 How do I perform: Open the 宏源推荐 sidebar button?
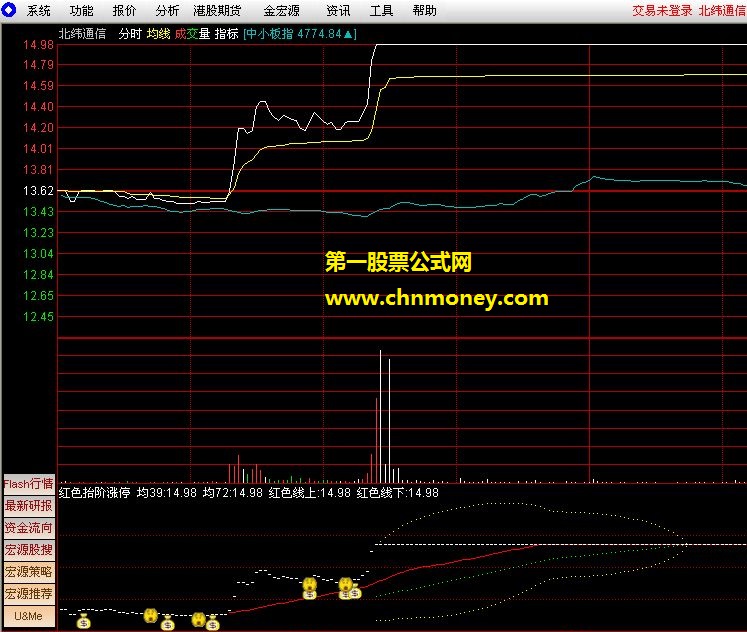click(29, 593)
